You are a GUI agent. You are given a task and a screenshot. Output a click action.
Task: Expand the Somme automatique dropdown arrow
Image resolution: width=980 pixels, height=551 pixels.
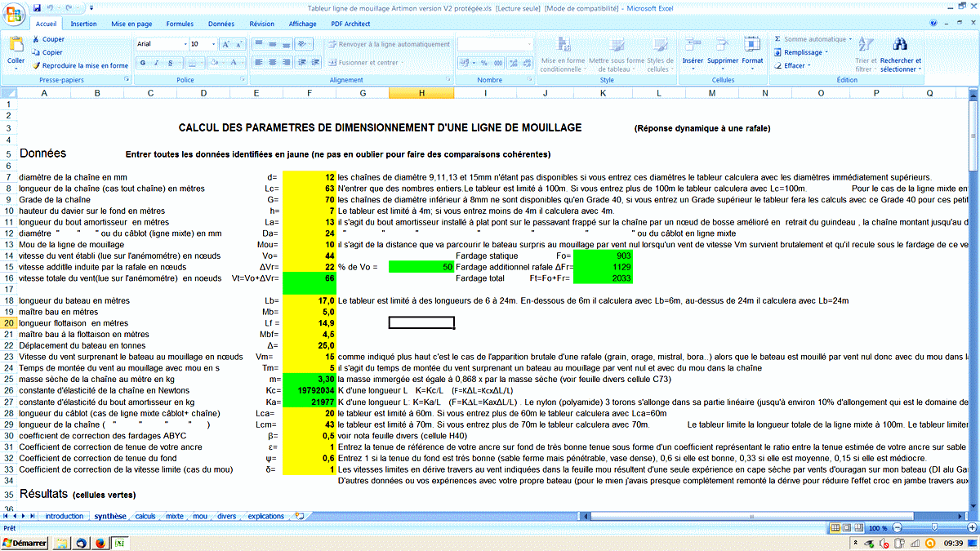point(850,39)
